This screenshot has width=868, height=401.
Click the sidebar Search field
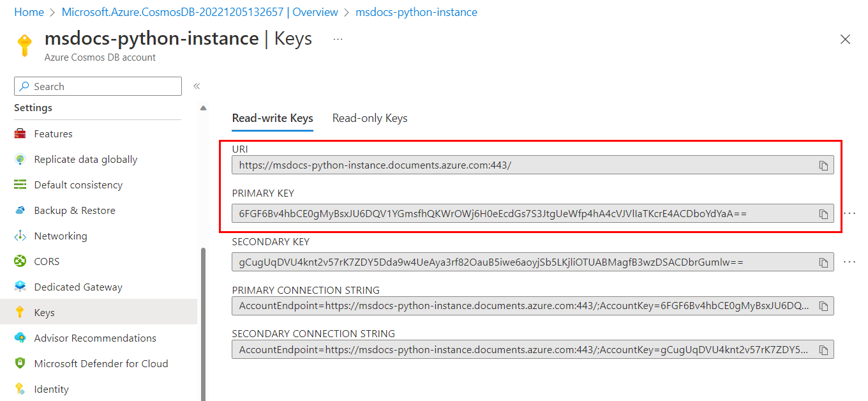coord(98,86)
